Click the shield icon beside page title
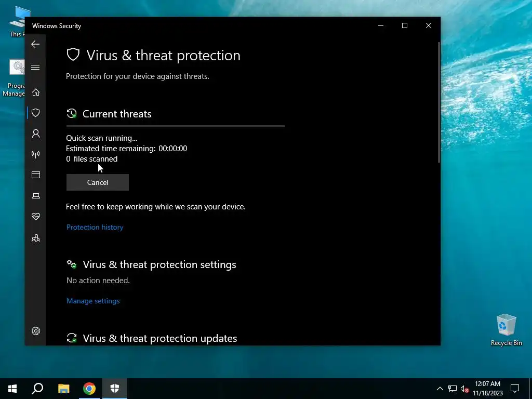 tap(73, 55)
